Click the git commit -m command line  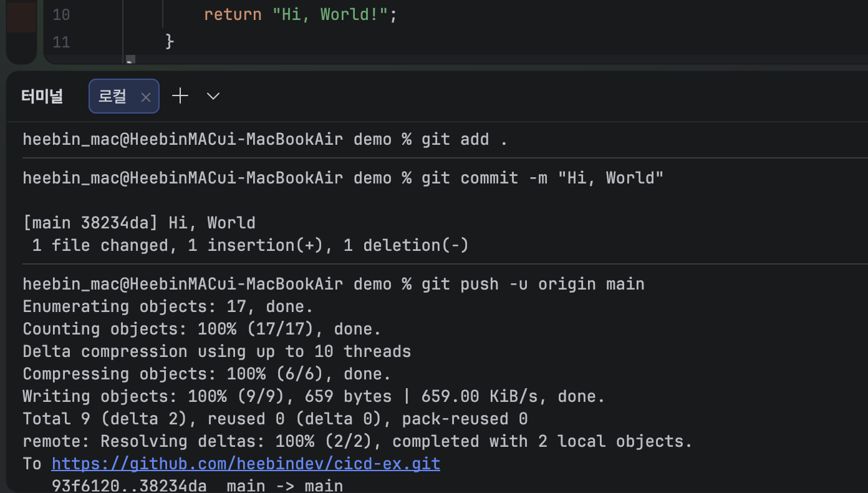[344, 178]
